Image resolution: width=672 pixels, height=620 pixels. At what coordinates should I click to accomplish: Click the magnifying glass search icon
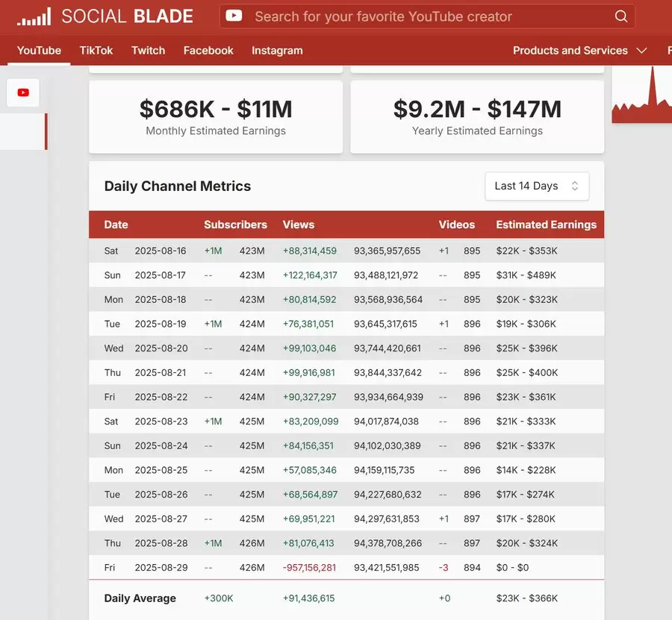coord(621,16)
